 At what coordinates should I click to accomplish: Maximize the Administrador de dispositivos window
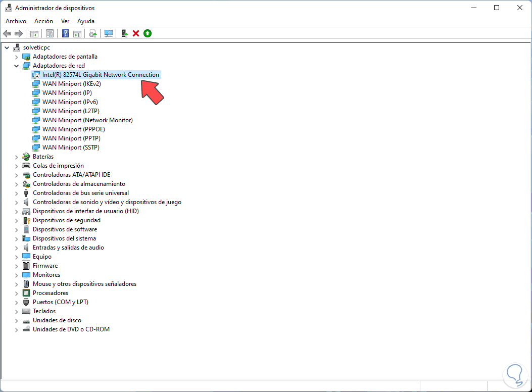(496, 8)
